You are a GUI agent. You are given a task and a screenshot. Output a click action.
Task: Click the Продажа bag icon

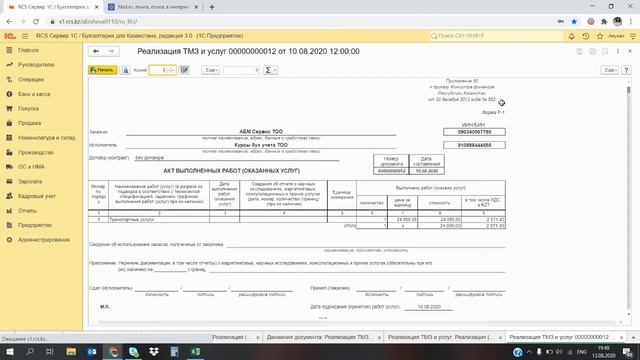point(9,123)
